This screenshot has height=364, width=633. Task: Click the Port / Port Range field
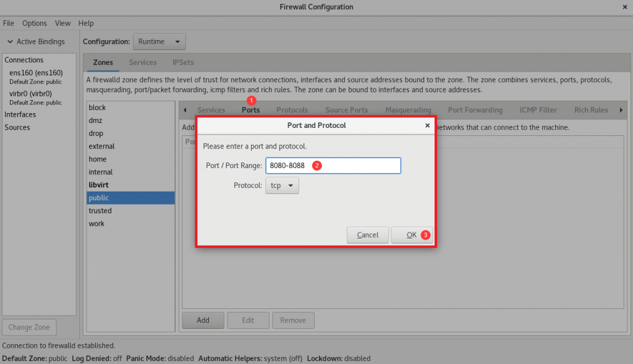[333, 166]
